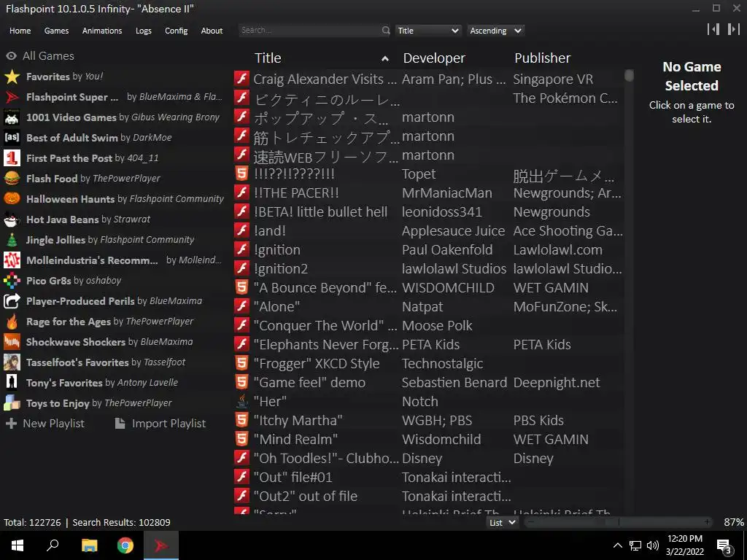Click the PBS Kids publisher cell

[x=538, y=421]
